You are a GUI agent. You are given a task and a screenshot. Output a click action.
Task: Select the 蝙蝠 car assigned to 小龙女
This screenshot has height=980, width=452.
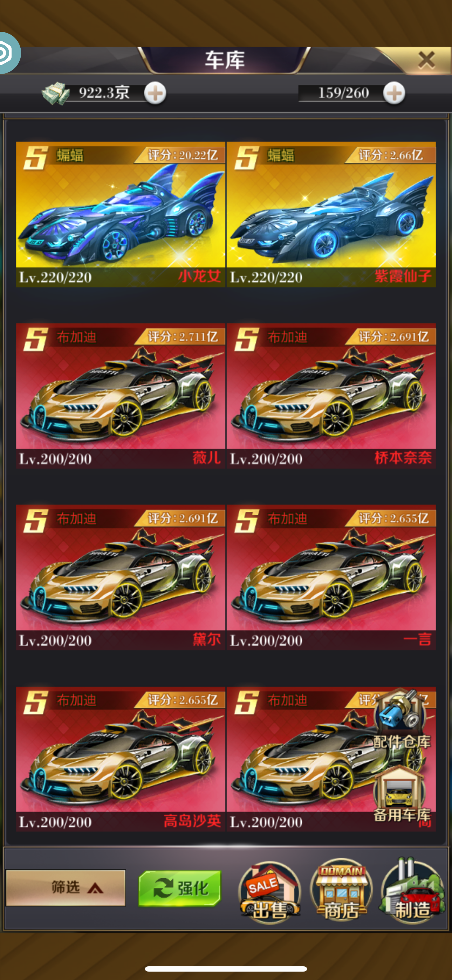tap(120, 215)
